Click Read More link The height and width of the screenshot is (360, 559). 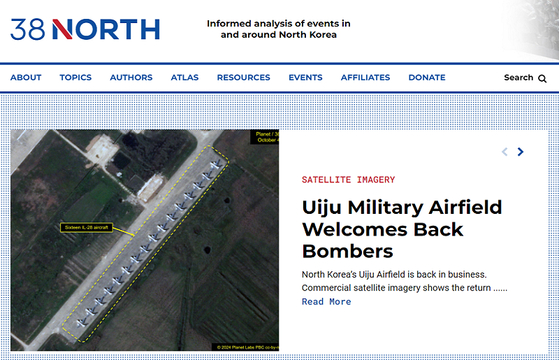[326, 302]
